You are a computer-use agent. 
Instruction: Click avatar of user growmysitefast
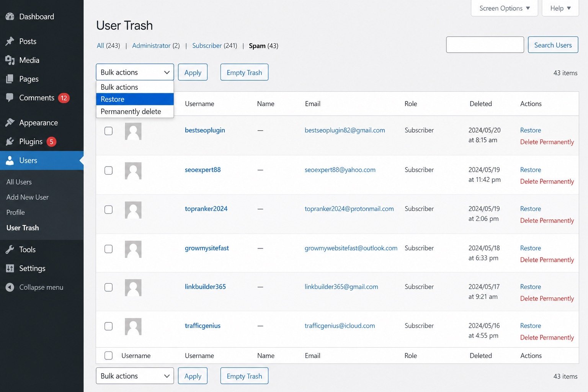pos(133,249)
